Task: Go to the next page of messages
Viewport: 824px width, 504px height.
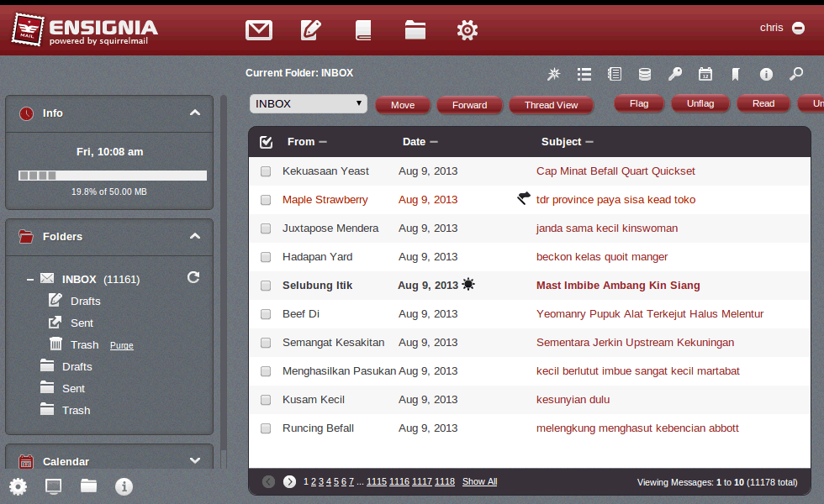Action: point(289,481)
